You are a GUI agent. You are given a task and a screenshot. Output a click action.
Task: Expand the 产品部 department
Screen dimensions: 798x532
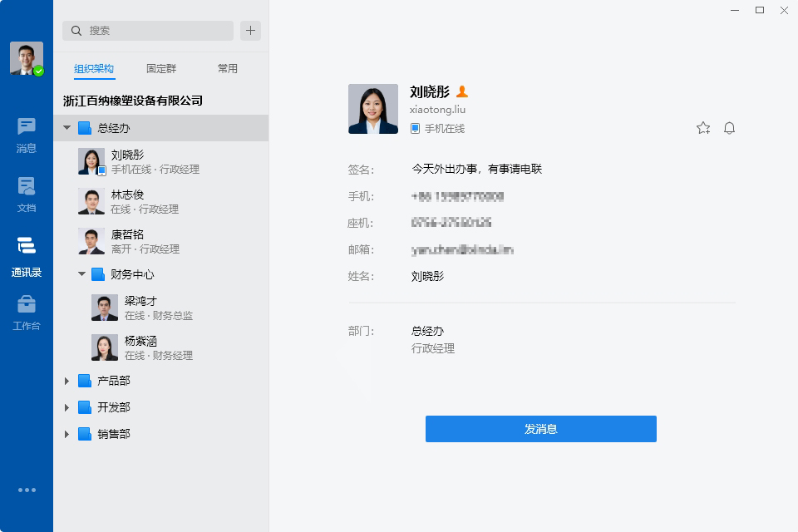67,381
